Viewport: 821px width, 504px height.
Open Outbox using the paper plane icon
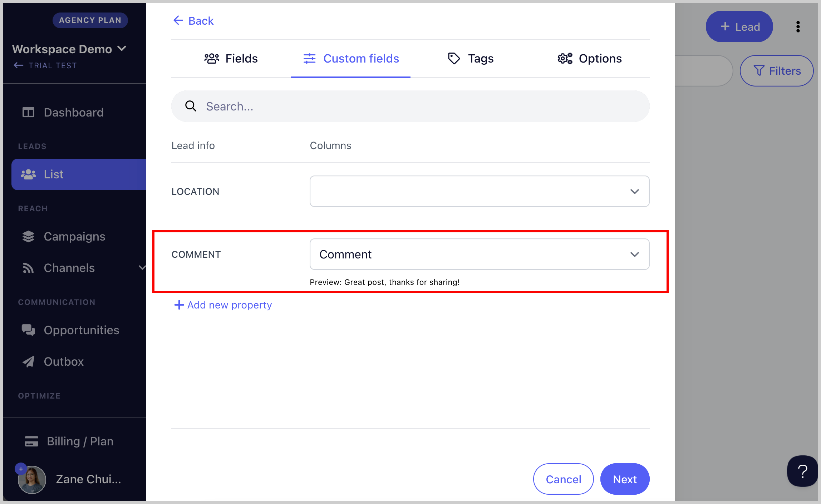(28, 361)
